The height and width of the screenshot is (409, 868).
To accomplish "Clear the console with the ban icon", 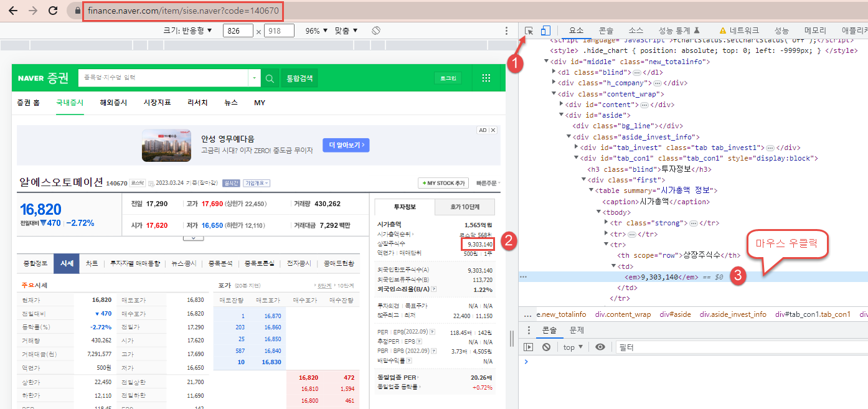I will (546, 347).
